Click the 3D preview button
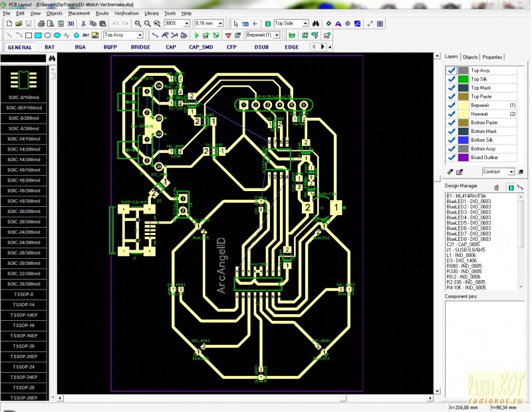This screenshot has height=412, width=532. [x=70, y=23]
